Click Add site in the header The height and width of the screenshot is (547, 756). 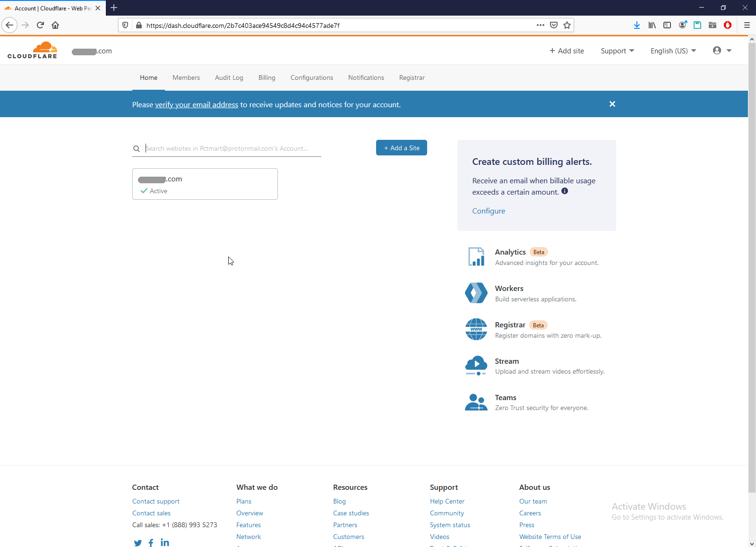(567, 51)
